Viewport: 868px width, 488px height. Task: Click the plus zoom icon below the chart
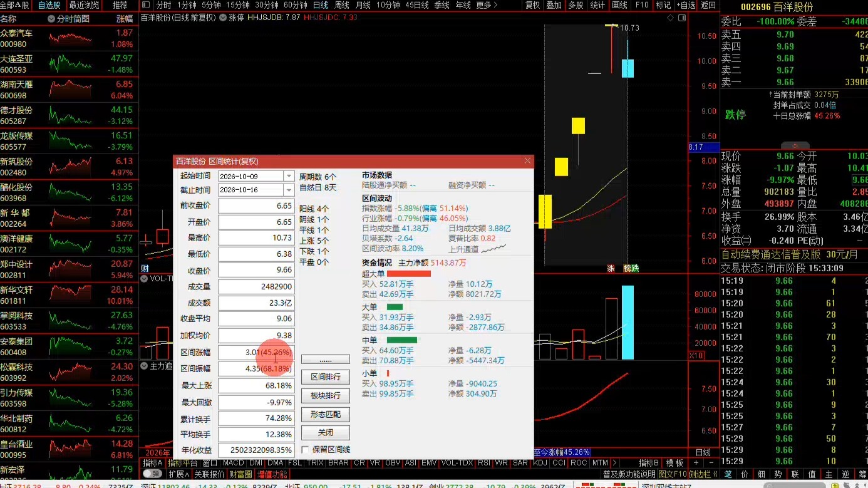pyautogui.click(x=696, y=463)
